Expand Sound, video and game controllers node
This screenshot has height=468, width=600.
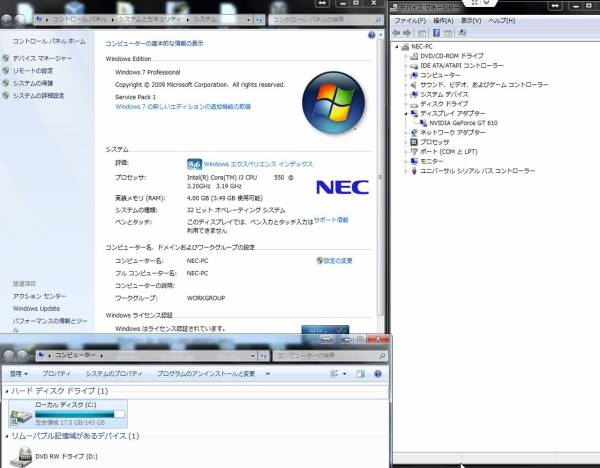(406, 85)
